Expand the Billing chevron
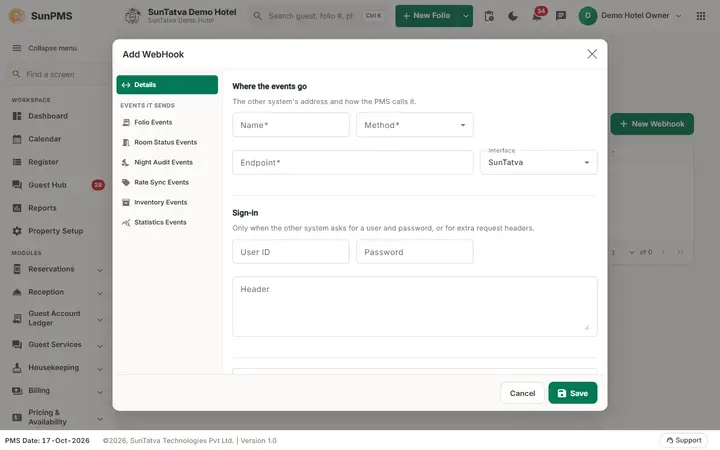 click(100, 392)
